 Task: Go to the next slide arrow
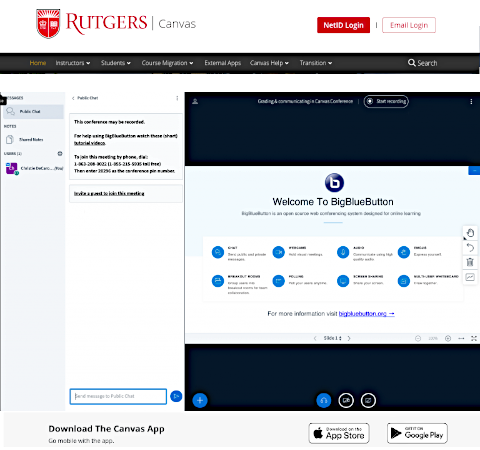tap(349, 338)
